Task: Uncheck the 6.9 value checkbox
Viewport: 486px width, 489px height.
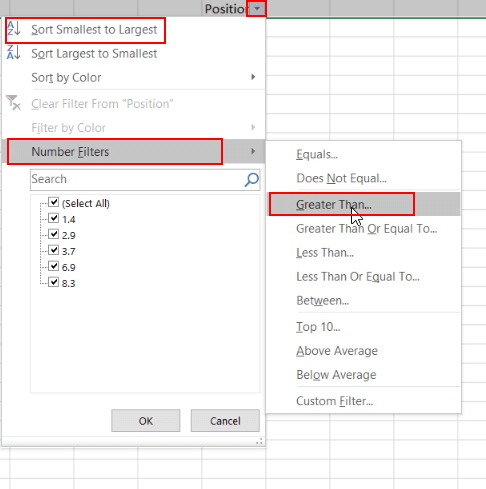Action: coord(53,266)
